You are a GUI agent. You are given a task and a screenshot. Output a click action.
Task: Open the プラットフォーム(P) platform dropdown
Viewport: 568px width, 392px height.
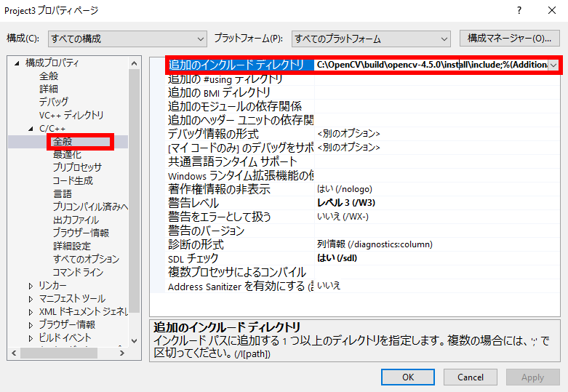tap(371, 39)
